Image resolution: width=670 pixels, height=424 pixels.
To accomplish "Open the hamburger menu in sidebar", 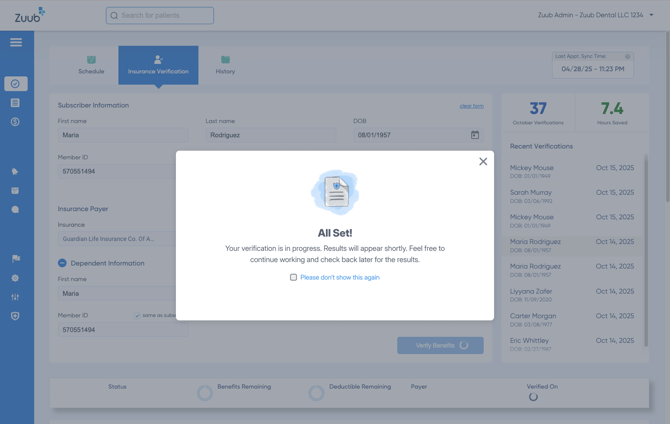I will pyautogui.click(x=16, y=43).
